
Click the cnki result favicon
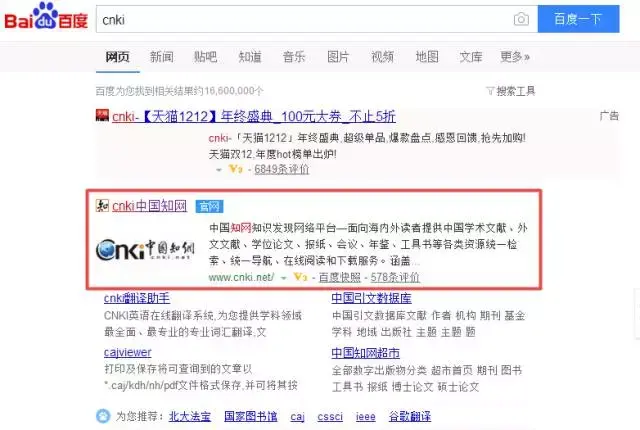tap(102, 206)
